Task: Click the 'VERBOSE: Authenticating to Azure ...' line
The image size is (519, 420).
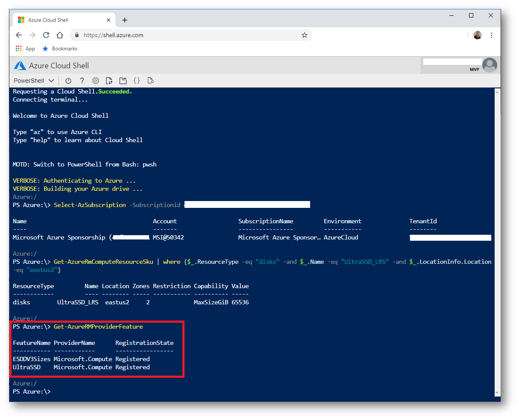Action: [x=74, y=181]
